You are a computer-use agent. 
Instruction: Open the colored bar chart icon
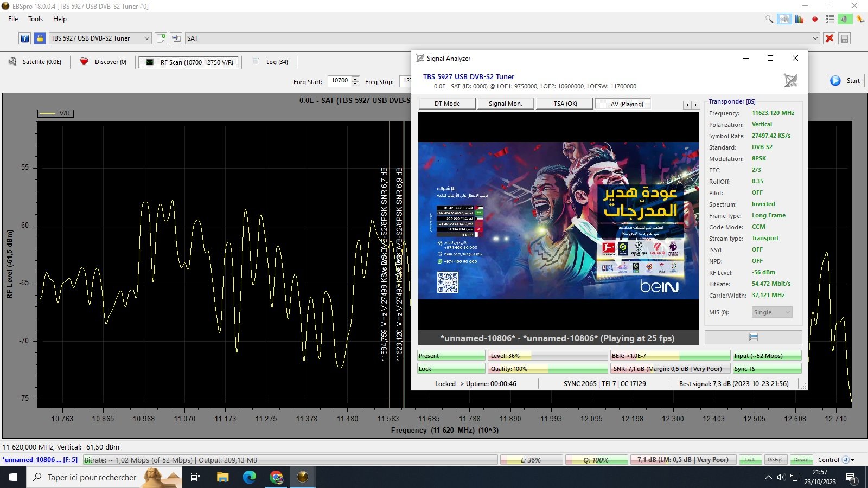(x=799, y=19)
